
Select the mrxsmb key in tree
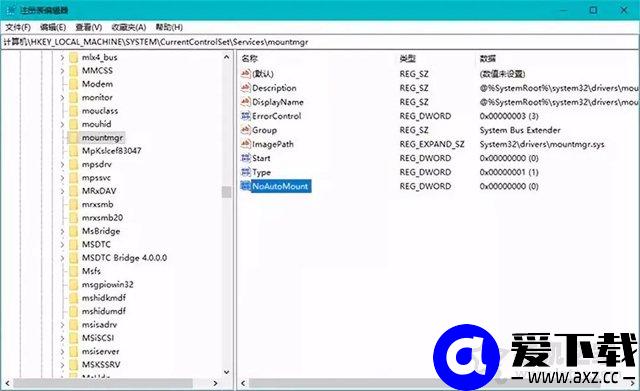click(98, 204)
